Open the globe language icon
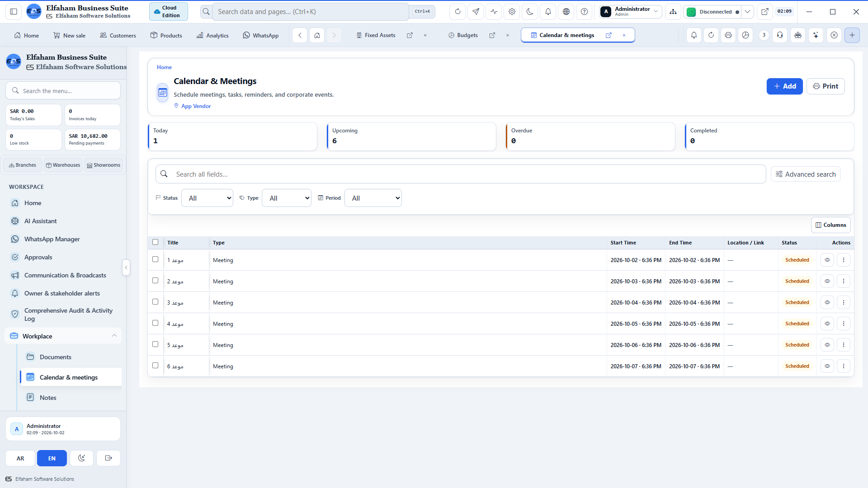Viewport: 868px width, 488px height. pos(566,12)
